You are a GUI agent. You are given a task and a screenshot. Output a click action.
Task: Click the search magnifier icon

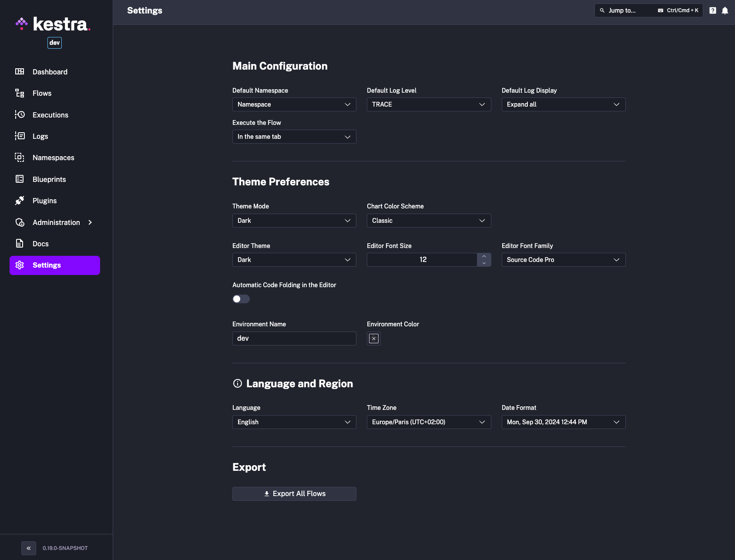(x=602, y=10)
